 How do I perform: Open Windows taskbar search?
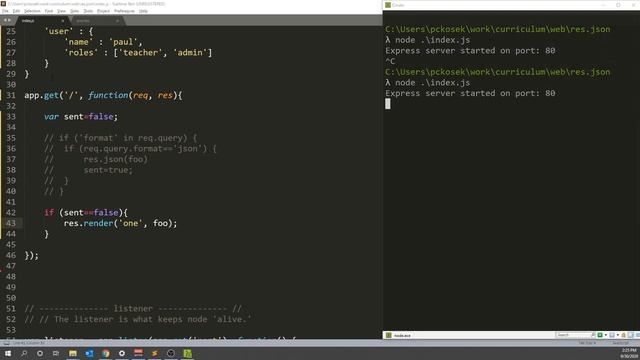pos(24,353)
